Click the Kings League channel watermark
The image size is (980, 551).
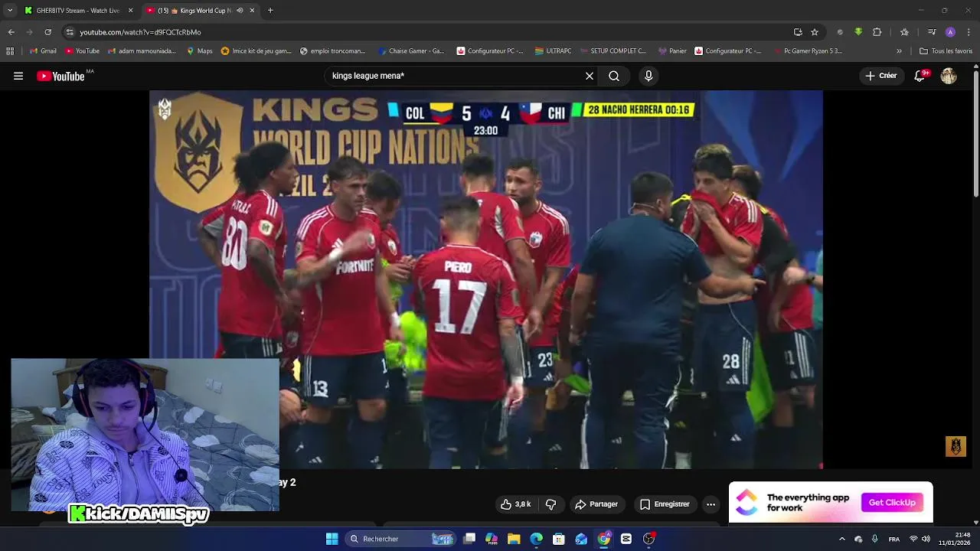(955, 446)
